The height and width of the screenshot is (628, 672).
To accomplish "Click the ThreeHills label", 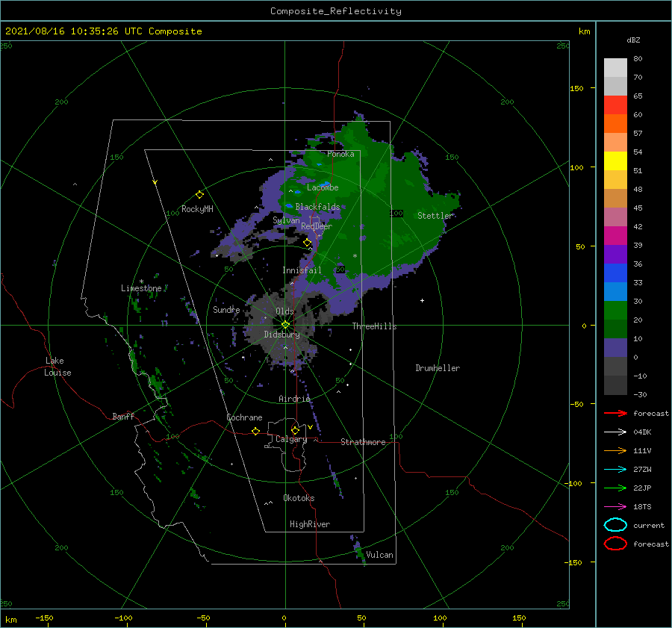I will point(375,326).
